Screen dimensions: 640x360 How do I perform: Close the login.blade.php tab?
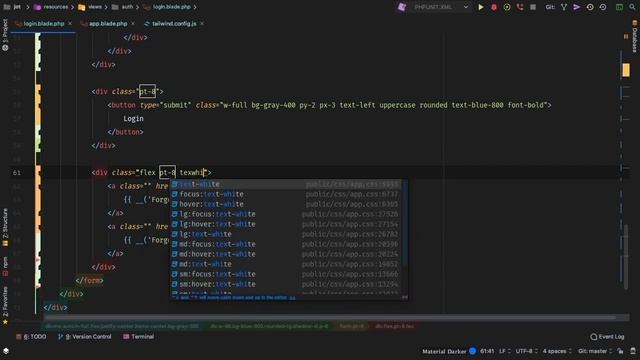[x=70, y=24]
